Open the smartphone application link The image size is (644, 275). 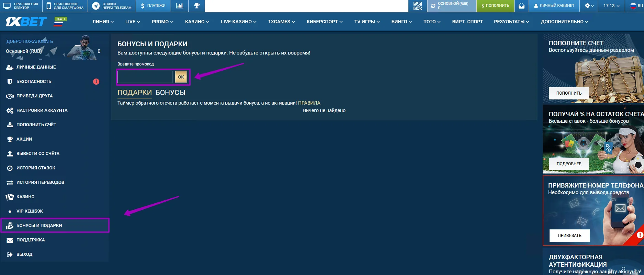point(65,6)
